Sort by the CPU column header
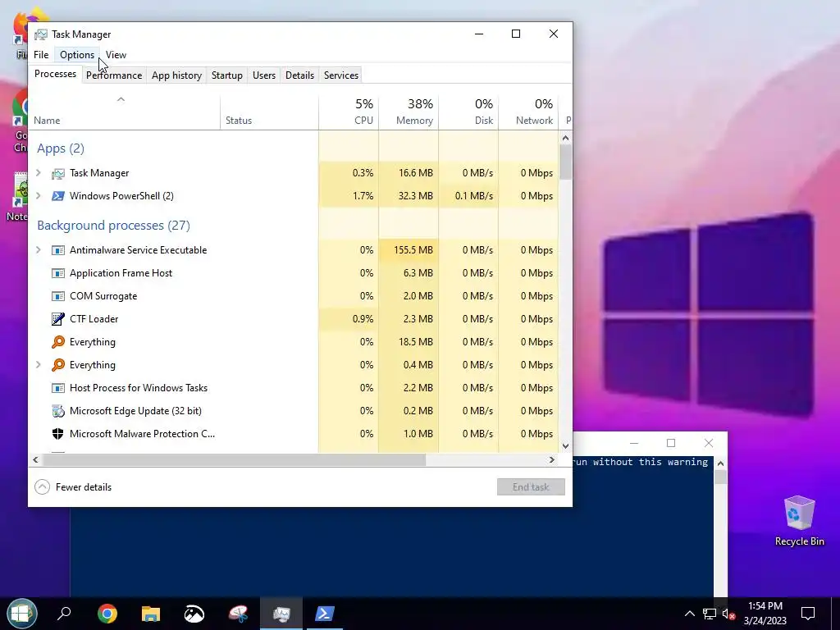Viewport: 840px width, 630px height. pos(349,112)
